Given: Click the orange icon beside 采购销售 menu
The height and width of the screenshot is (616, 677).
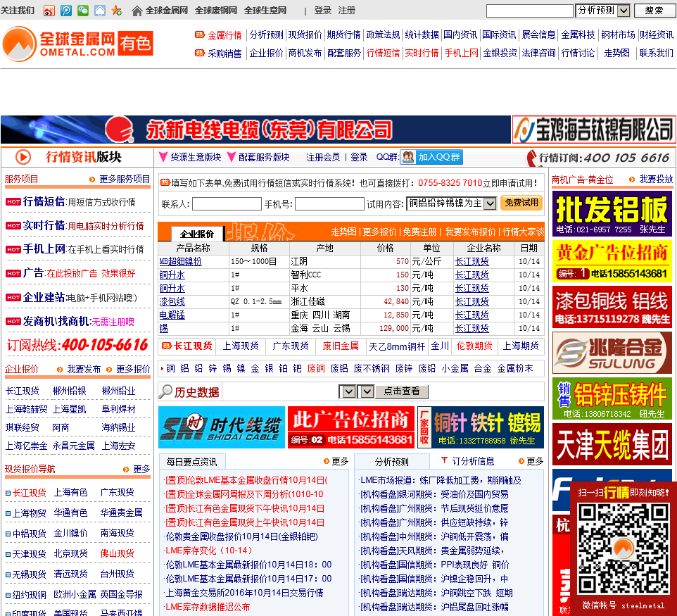Looking at the screenshot, I should [199, 53].
